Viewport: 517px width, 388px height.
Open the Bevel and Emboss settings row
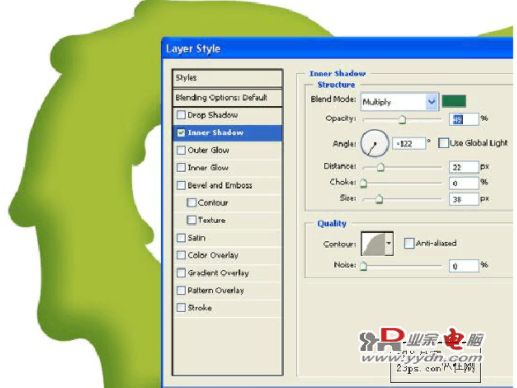tap(228, 185)
